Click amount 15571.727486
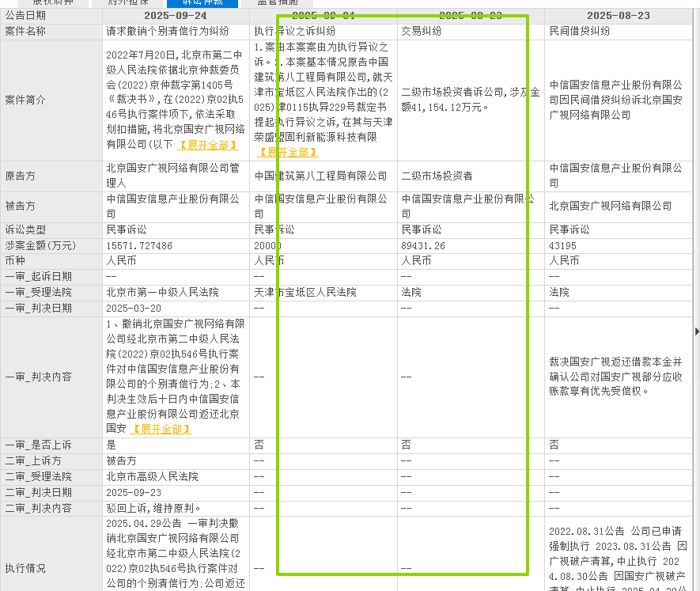700x591 pixels. (x=139, y=246)
